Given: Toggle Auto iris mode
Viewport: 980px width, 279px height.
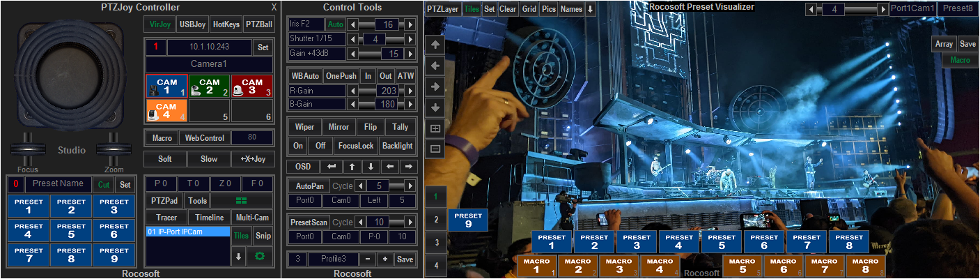Looking at the screenshot, I should pos(336,24).
